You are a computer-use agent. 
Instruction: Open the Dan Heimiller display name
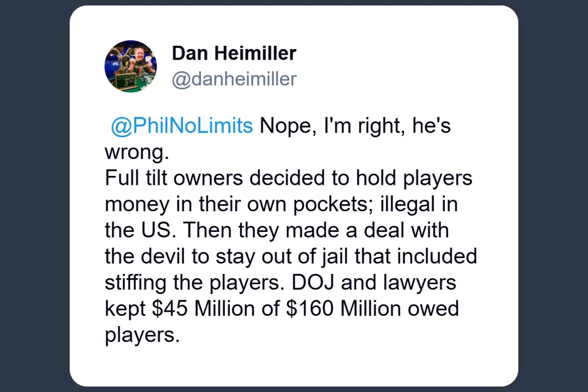click(234, 53)
